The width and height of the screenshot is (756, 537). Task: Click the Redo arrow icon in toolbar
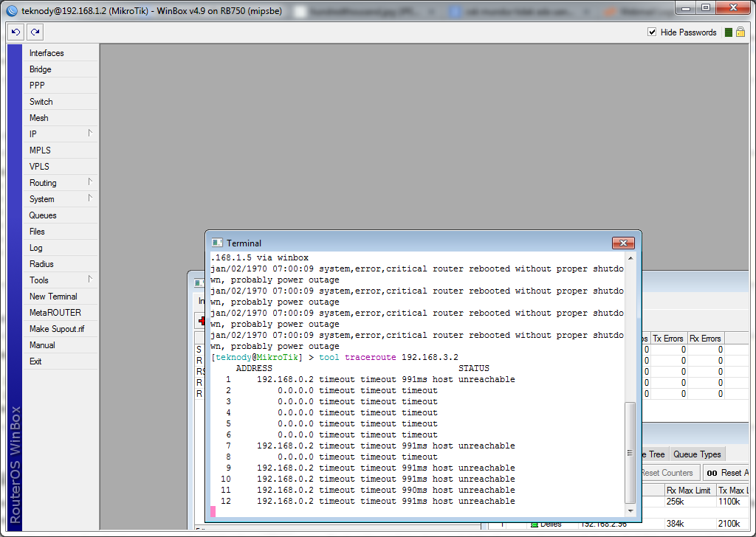(x=35, y=32)
